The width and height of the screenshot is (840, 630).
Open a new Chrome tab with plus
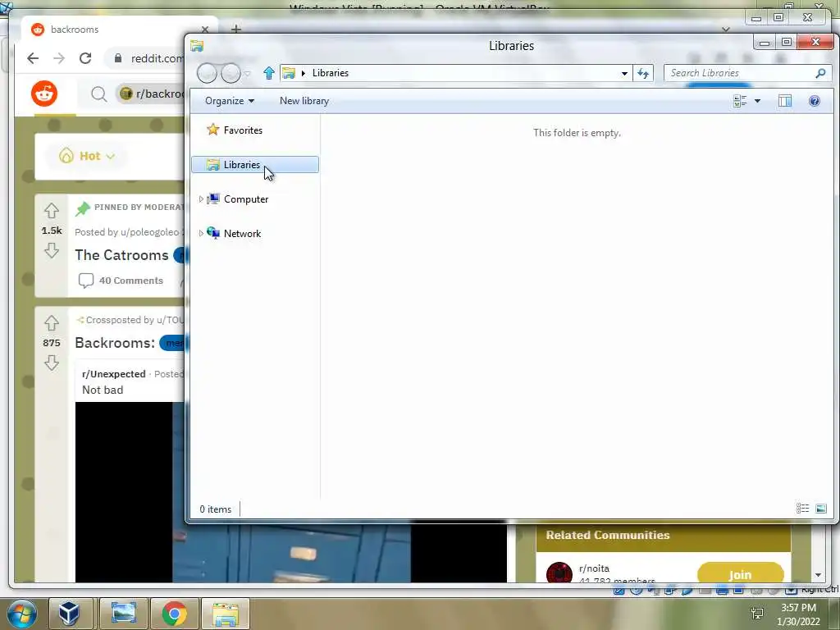[x=236, y=29]
